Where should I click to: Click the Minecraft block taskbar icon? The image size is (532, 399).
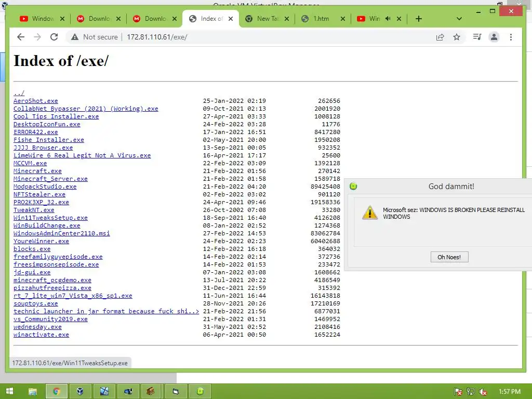pos(151,392)
